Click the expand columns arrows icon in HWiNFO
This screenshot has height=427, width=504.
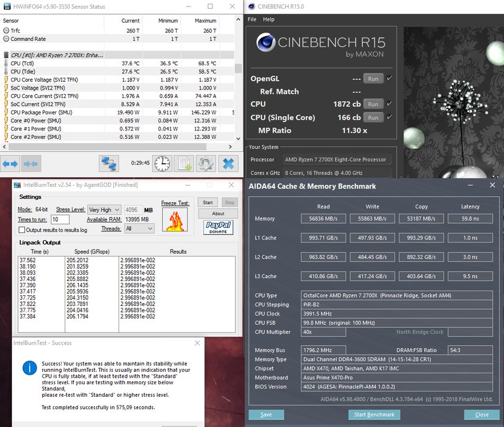coord(10,164)
